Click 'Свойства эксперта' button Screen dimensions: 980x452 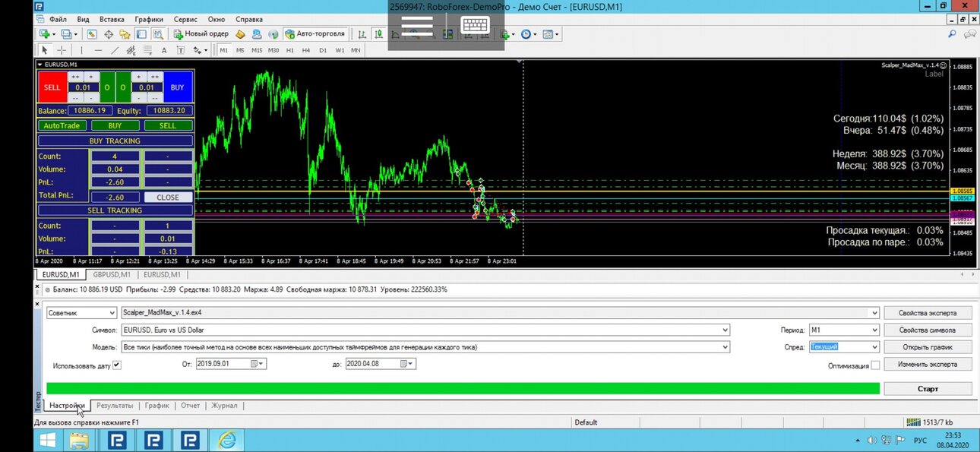[x=928, y=312]
